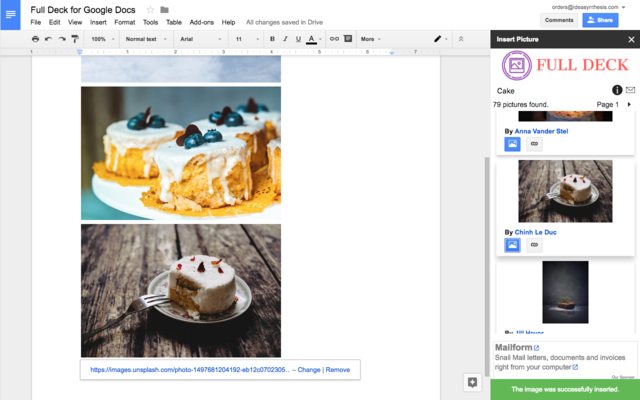This screenshot has height=400, width=640.
Task: Open the editing mode pencil dropdown
Action: 440,39
